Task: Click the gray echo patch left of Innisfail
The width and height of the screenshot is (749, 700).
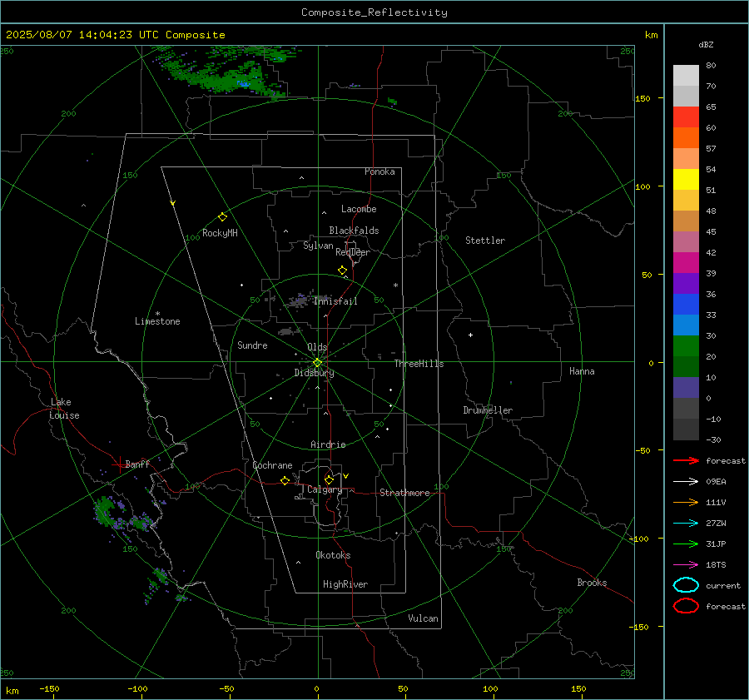Action: pos(300,301)
